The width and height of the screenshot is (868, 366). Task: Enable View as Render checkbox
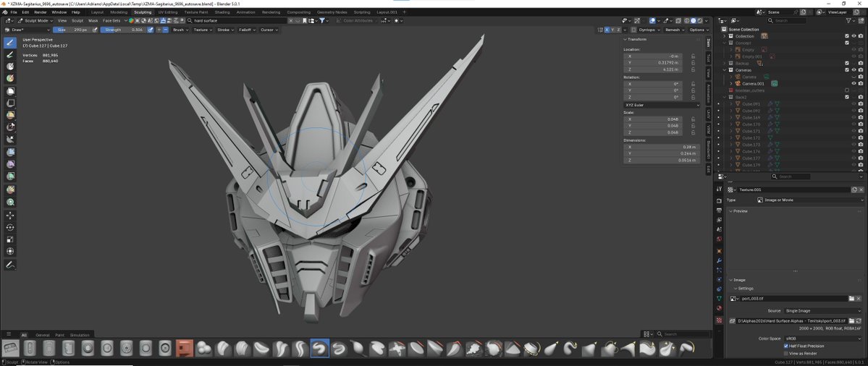click(x=786, y=353)
